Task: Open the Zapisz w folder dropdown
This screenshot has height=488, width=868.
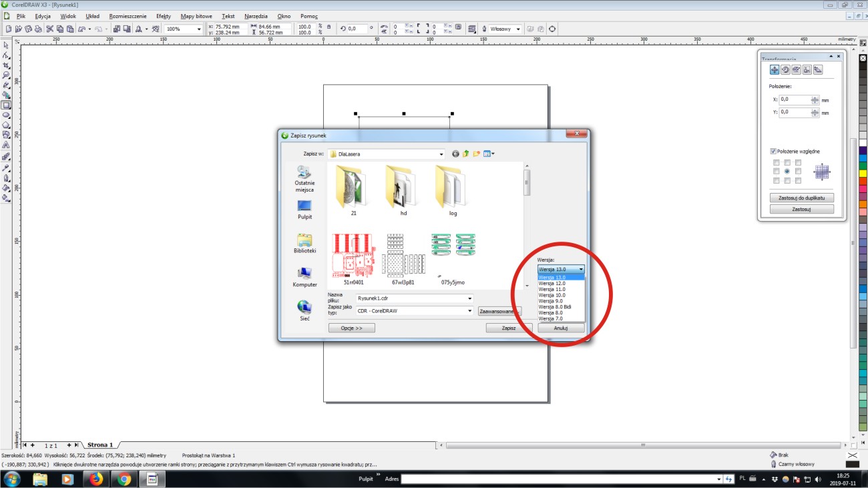Action: coord(441,154)
